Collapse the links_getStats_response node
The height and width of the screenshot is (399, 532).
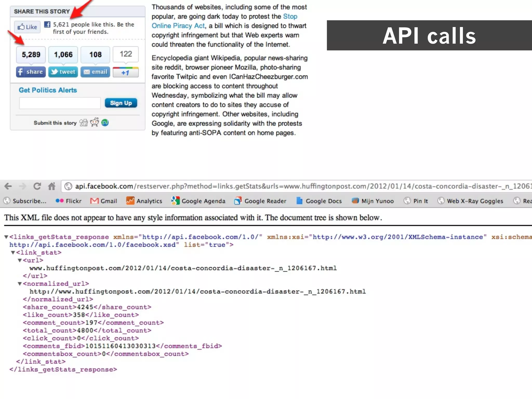pos(6,237)
